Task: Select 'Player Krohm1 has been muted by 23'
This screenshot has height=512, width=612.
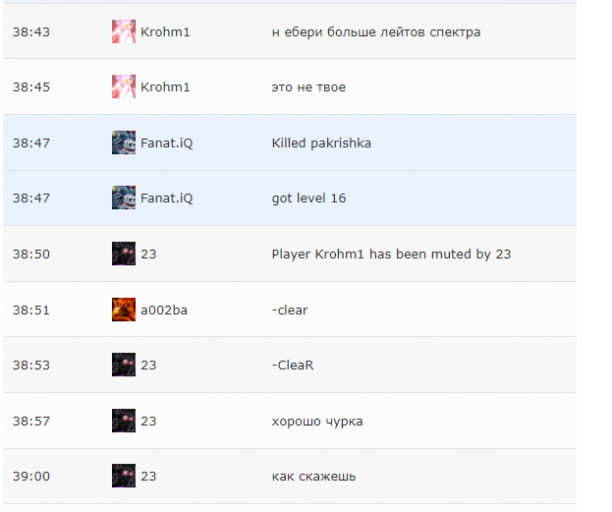Action: coord(391,254)
